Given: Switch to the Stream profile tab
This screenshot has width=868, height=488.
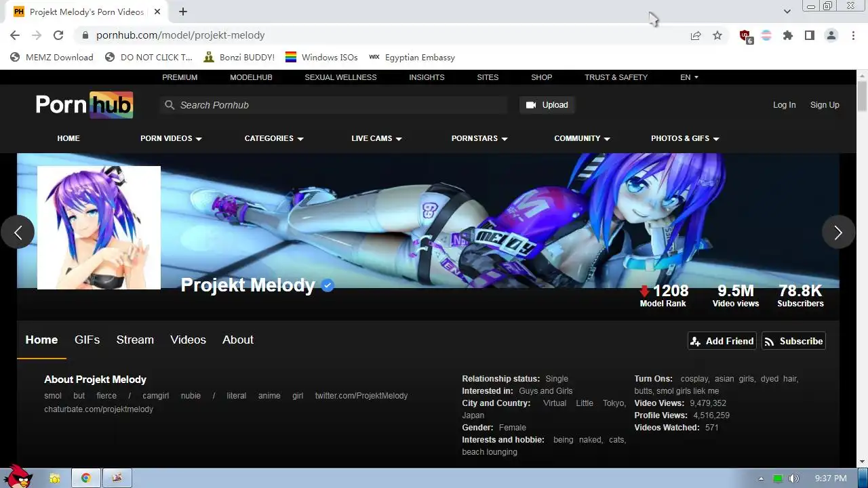Looking at the screenshot, I should 135,340.
